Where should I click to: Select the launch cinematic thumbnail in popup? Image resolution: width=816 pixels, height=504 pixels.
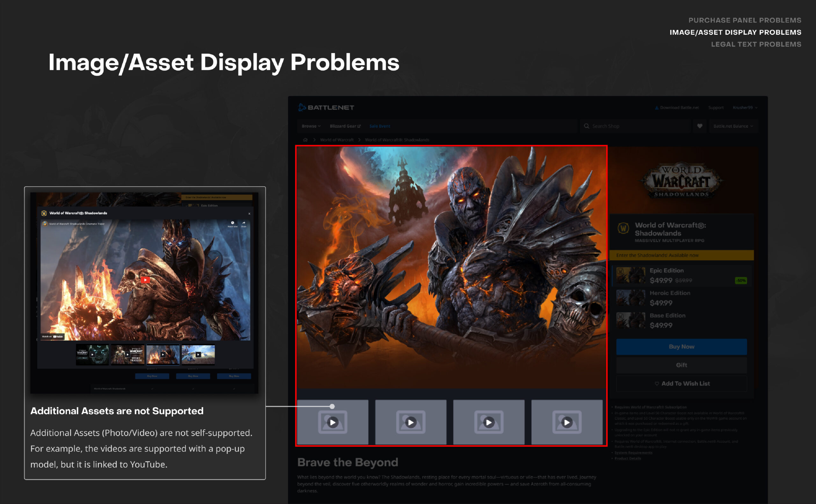coord(92,354)
